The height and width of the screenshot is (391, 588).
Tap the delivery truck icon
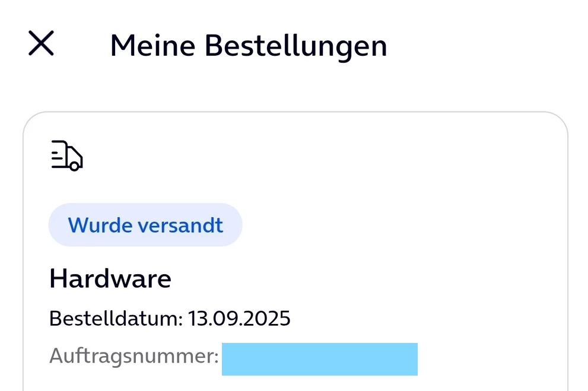66,156
